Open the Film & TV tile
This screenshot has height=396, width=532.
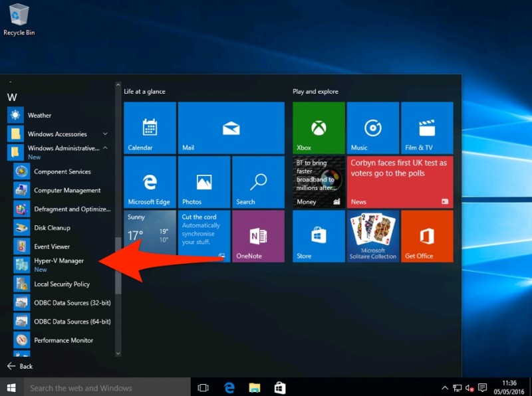427,128
